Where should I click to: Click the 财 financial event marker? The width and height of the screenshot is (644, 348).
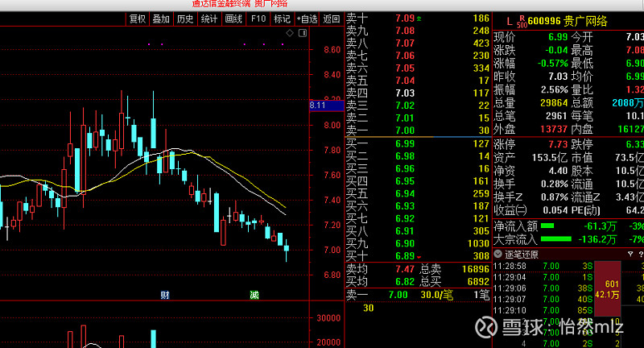coord(165,295)
